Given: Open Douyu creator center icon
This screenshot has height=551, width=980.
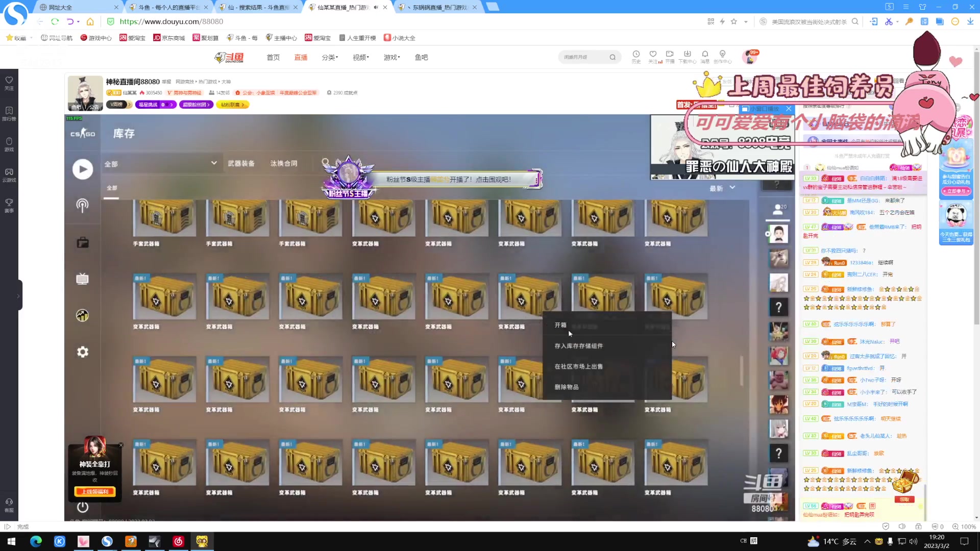Looking at the screenshot, I should 722,57.
